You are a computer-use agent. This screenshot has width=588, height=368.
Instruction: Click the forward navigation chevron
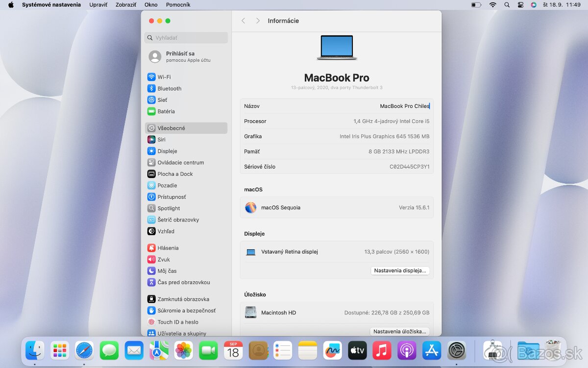point(258,21)
